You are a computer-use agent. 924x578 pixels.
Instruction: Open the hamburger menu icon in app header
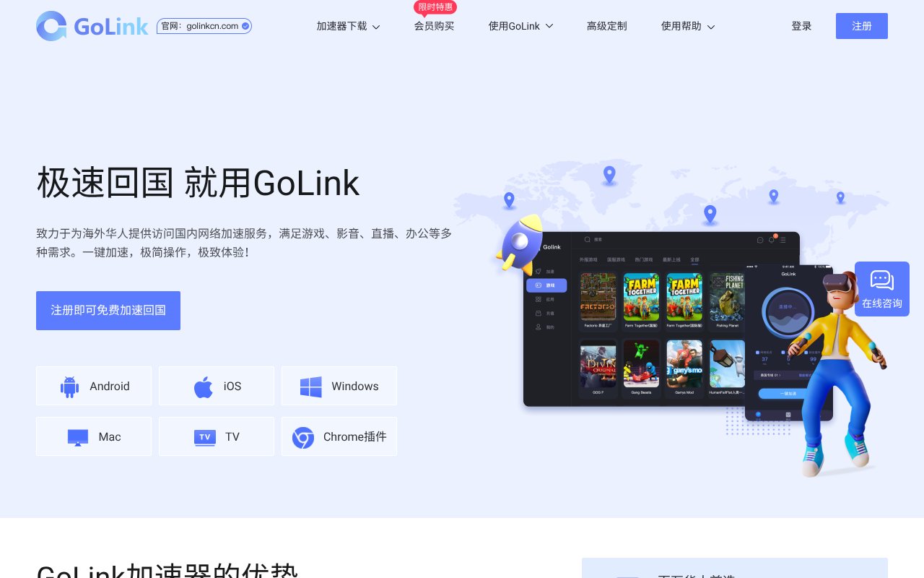[x=783, y=240]
